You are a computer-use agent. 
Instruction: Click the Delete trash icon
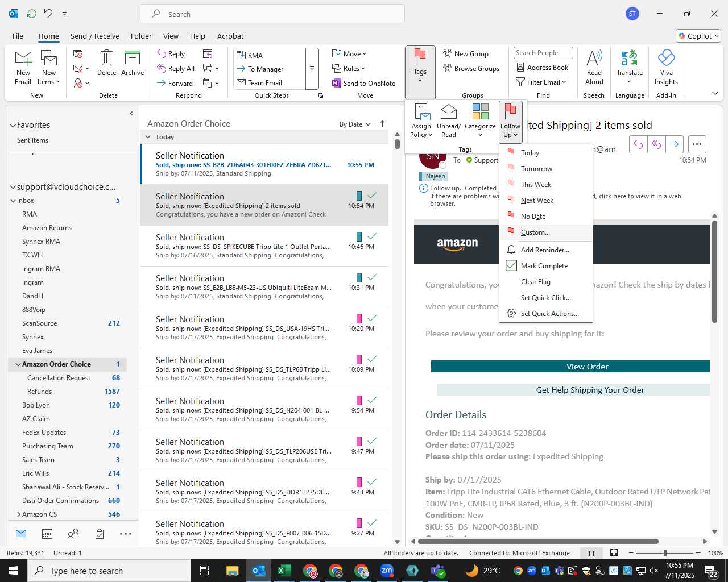point(106,58)
